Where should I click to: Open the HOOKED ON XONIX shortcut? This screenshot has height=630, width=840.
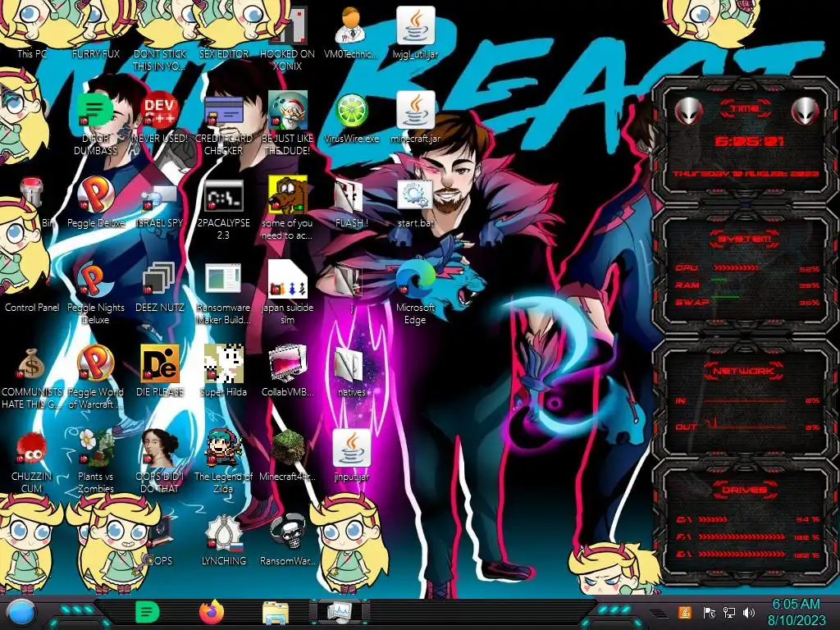[x=288, y=40]
